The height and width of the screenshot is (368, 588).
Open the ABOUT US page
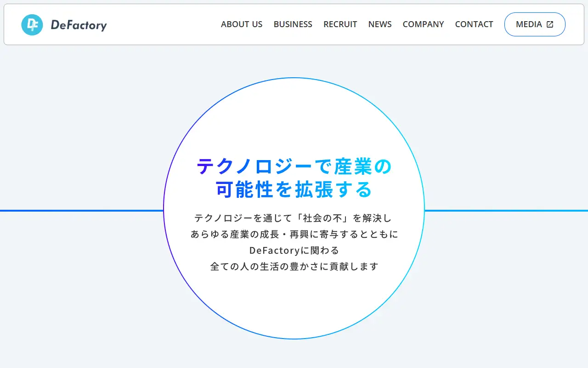tap(242, 24)
